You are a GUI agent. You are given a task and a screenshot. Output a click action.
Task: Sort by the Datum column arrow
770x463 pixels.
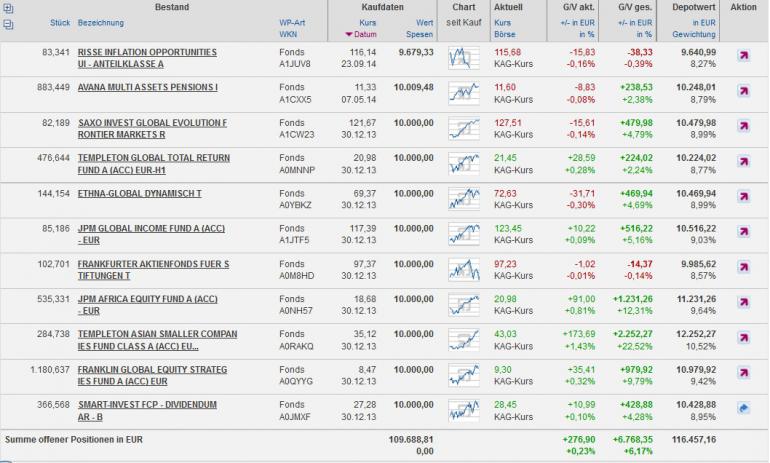(x=350, y=35)
